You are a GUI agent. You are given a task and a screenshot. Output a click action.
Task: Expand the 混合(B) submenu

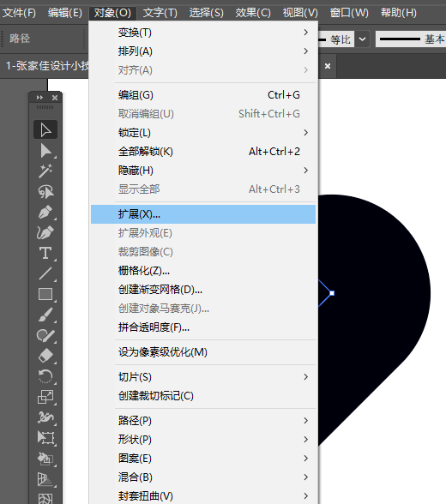click(203, 477)
